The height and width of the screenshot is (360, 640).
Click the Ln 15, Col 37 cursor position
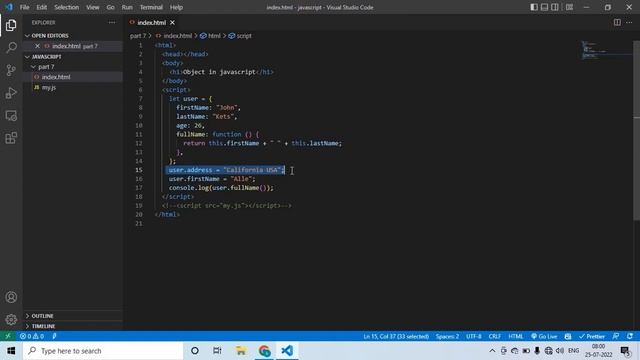pyautogui.click(x=396, y=336)
